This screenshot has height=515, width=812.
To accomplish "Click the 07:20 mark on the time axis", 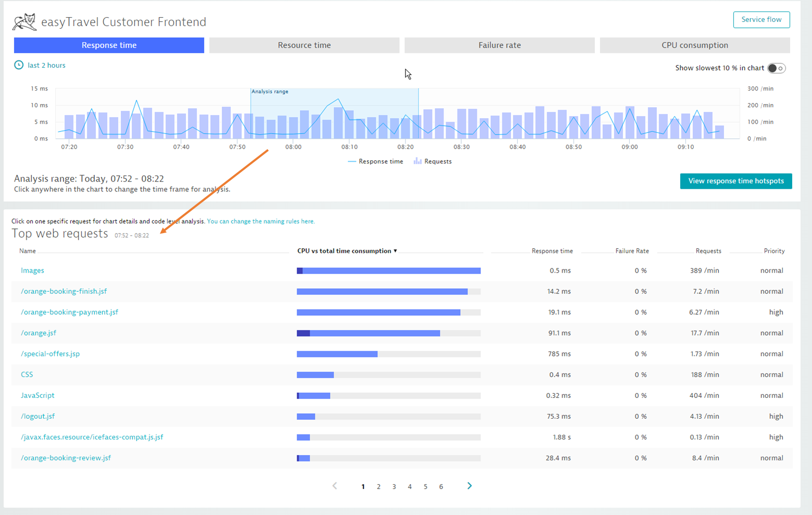I will (69, 147).
